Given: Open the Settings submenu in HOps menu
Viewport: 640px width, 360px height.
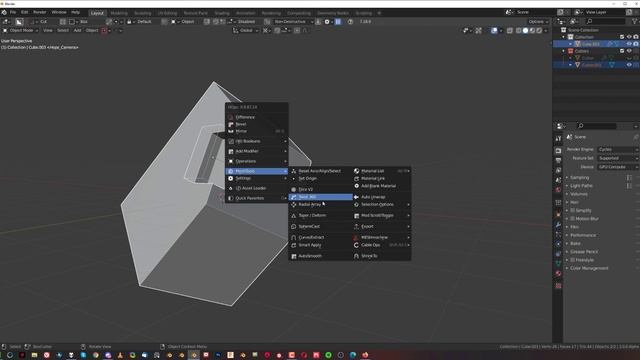Looking at the screenshot, I should 257,178.
